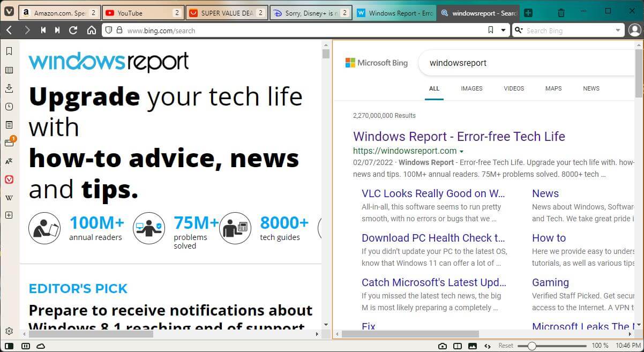Viewport: 644px width, 352px height.
Task: Click the Reset zoom button
Action: tap(506, 346)
